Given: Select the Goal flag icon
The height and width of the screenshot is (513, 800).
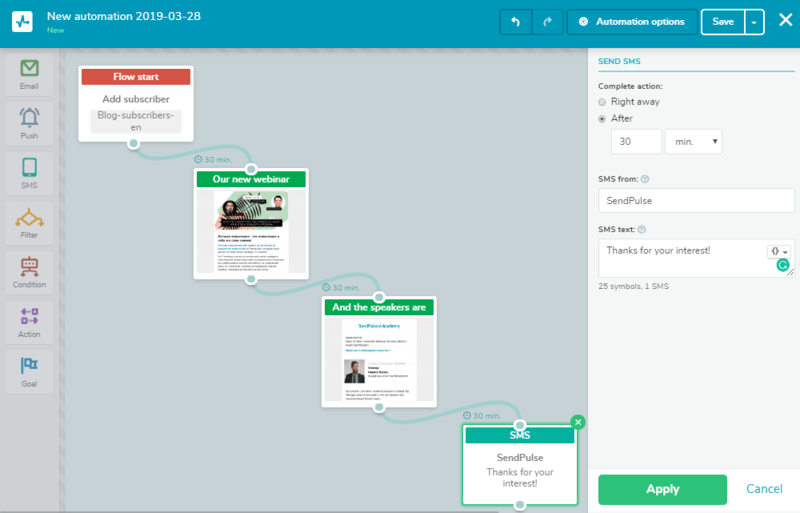Looking at the screenshot, I should coord(29,369).
